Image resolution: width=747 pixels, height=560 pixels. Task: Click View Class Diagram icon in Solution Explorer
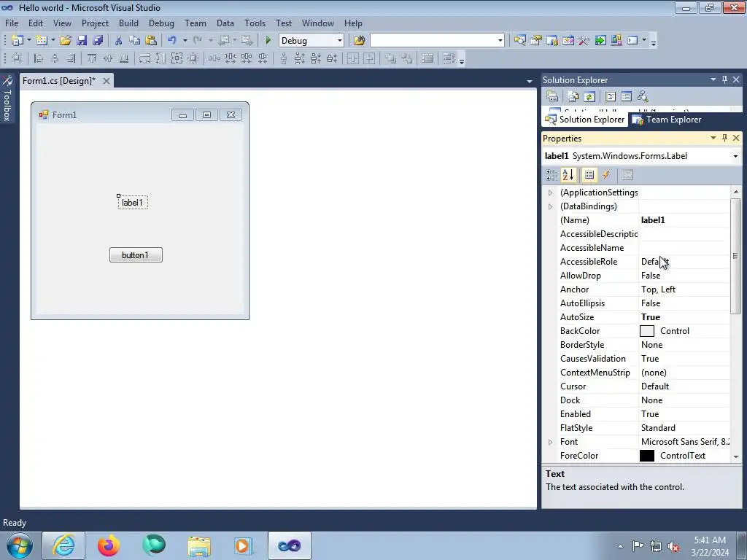(x=643, y=97)
